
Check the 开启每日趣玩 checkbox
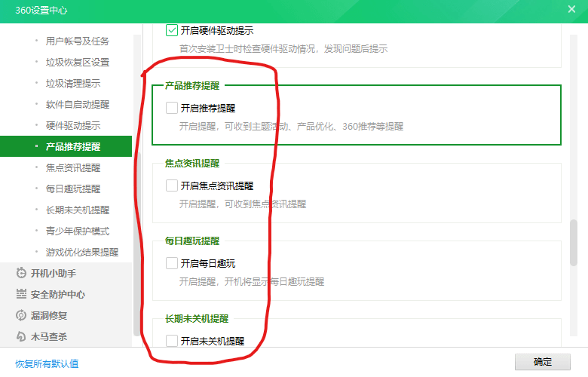coord(172,263)
